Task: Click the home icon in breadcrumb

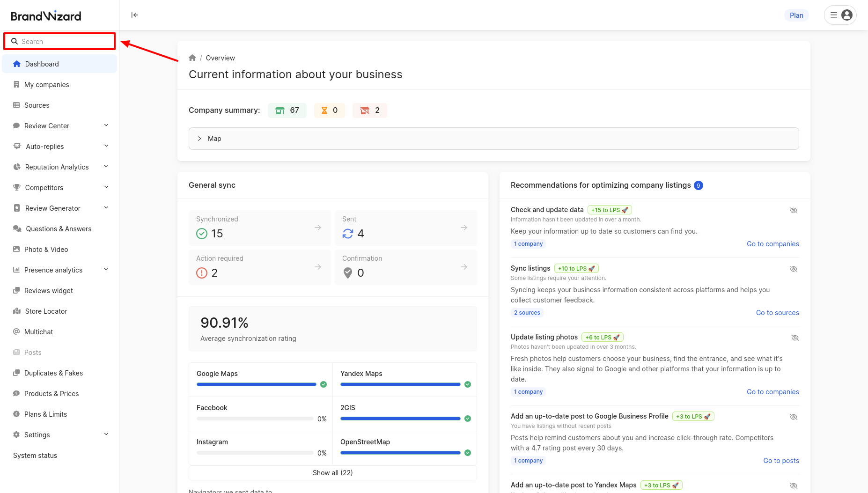Action: [x=192, y=58]
